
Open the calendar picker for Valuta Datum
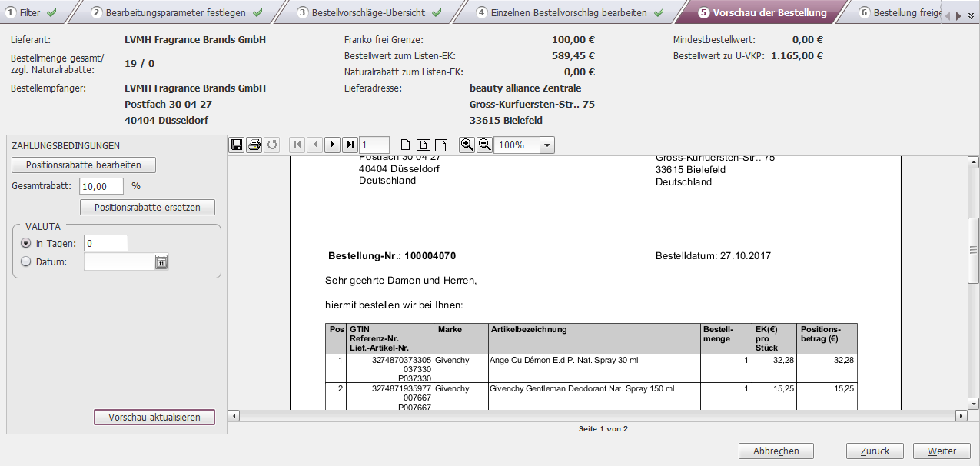click(161, 262)
